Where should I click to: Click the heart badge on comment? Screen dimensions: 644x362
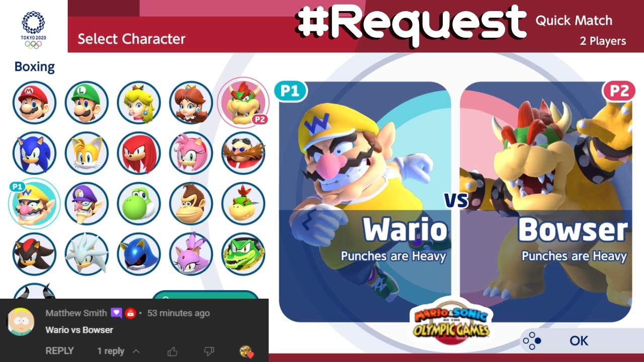[x=246, y=351]
